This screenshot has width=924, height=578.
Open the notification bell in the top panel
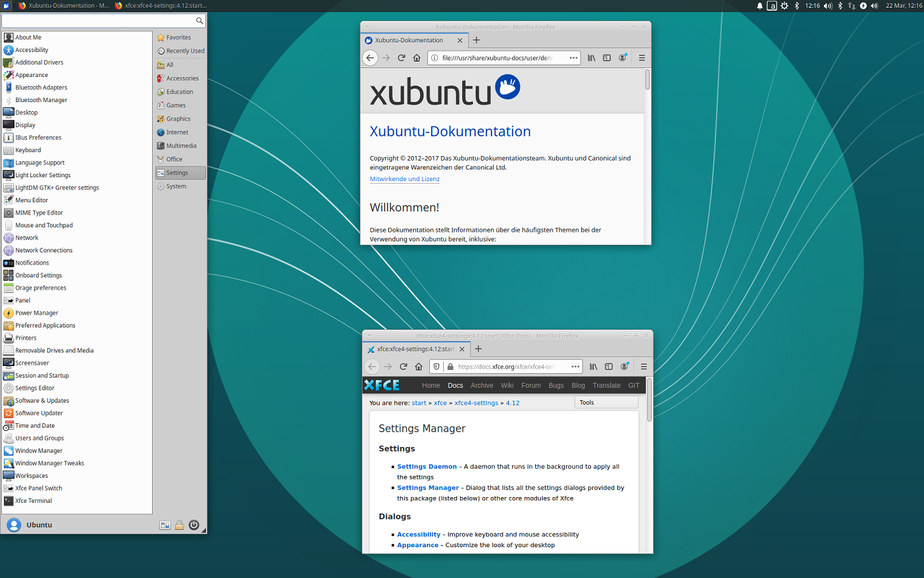coord(760,6)
